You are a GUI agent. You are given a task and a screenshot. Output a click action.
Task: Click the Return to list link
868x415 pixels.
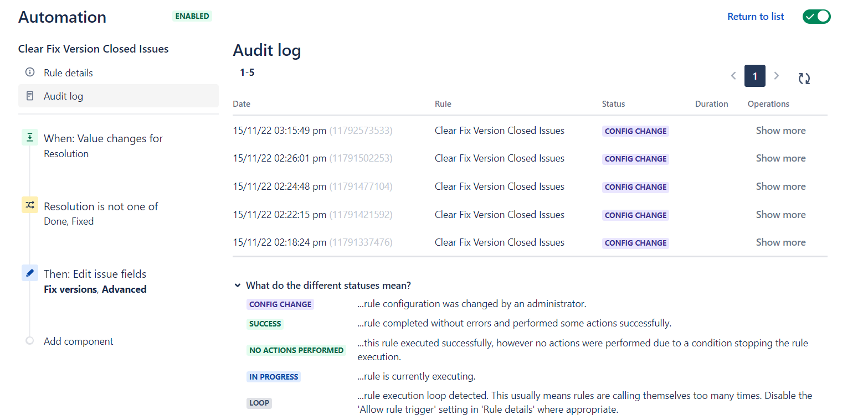pos(756,16)
